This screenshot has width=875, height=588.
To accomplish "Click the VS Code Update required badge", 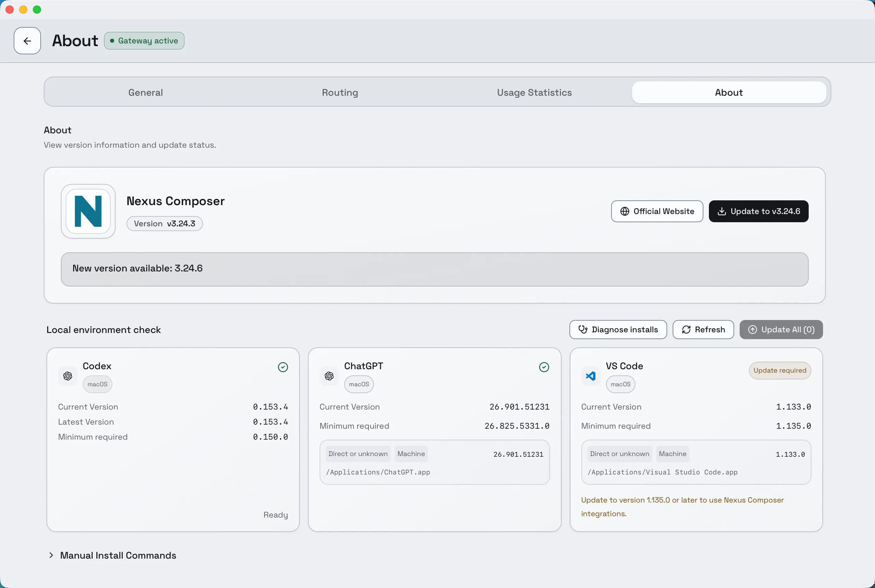I will [780, 370].
